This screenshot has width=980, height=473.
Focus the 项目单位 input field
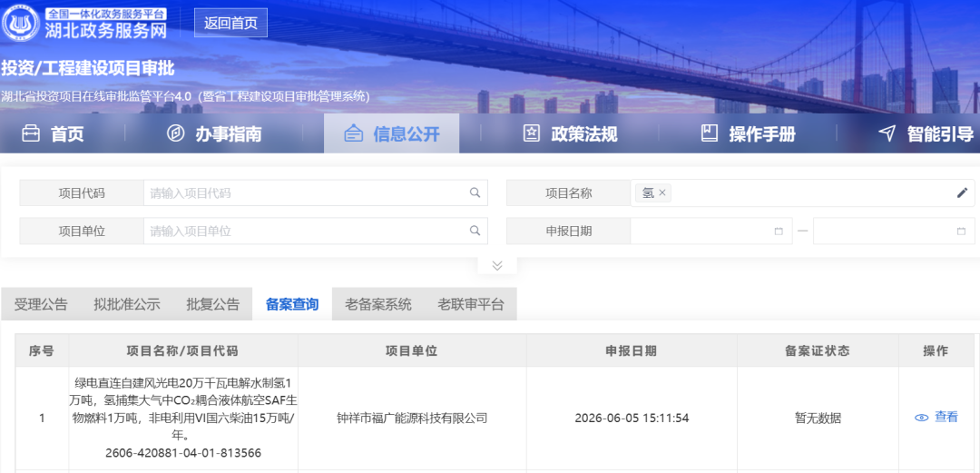click(316, 231)
